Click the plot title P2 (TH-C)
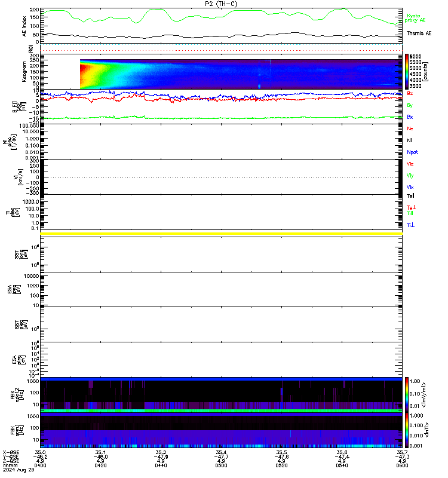 pos(221,4)
